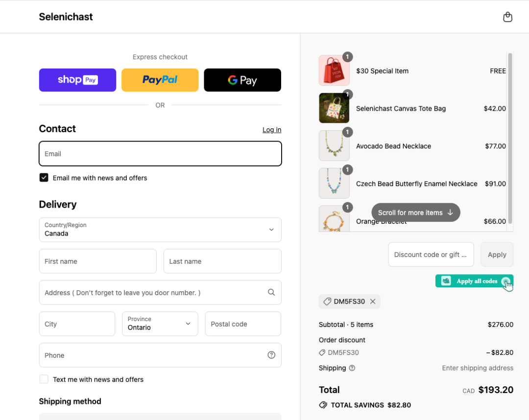Click the Avocado Bead Necklace thumbnail
529x420 pixels.
[334, 146]
